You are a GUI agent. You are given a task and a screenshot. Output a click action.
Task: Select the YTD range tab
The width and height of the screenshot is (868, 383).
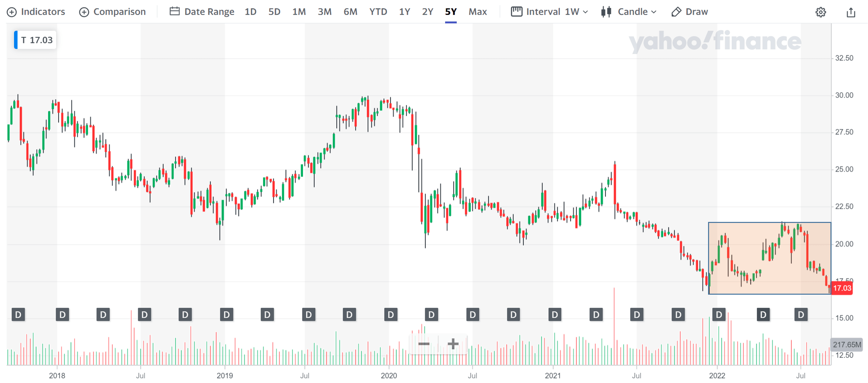click(x=378, y=12)
